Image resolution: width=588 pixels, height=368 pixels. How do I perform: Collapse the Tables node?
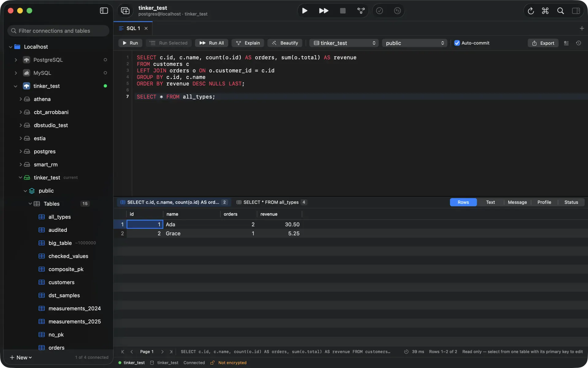pos(30,204)
